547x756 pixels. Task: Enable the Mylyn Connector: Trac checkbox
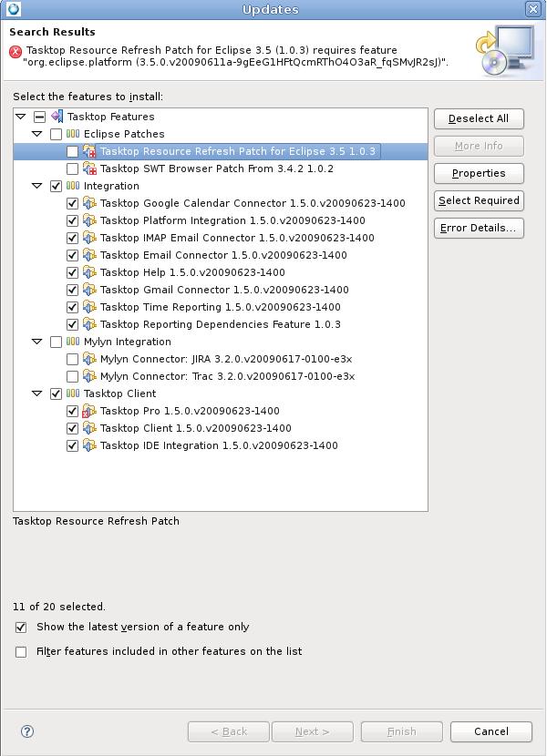point(72,376)
